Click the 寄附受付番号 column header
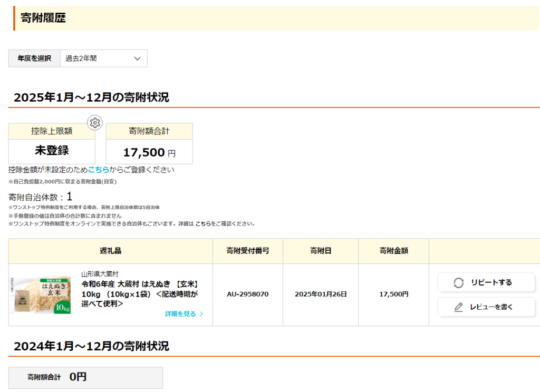 247,251
